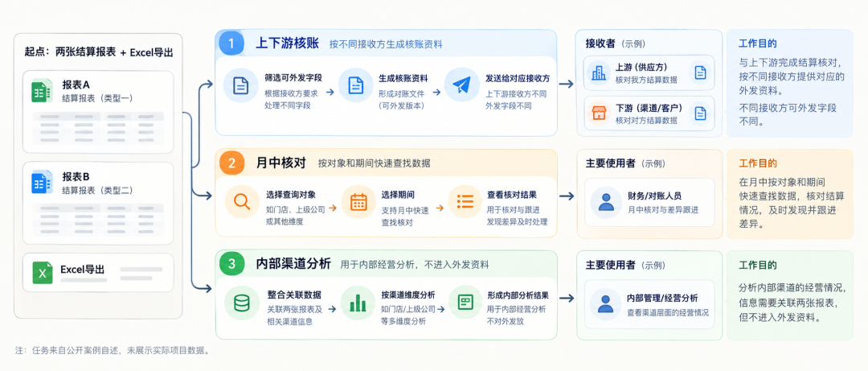868x371 pixels.
Task: Open the 报表B 结算报表 card
Action: tap(98, 203)
